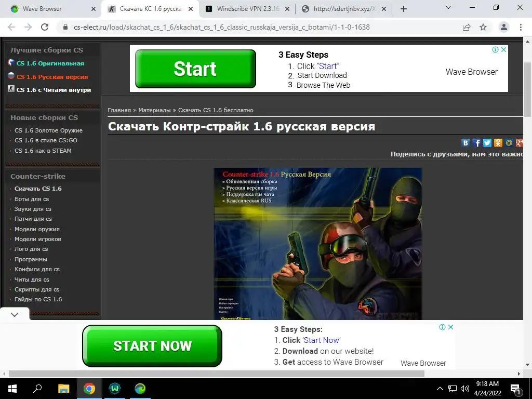
Task: Click top ad info icon
Action: click(495, 49)
